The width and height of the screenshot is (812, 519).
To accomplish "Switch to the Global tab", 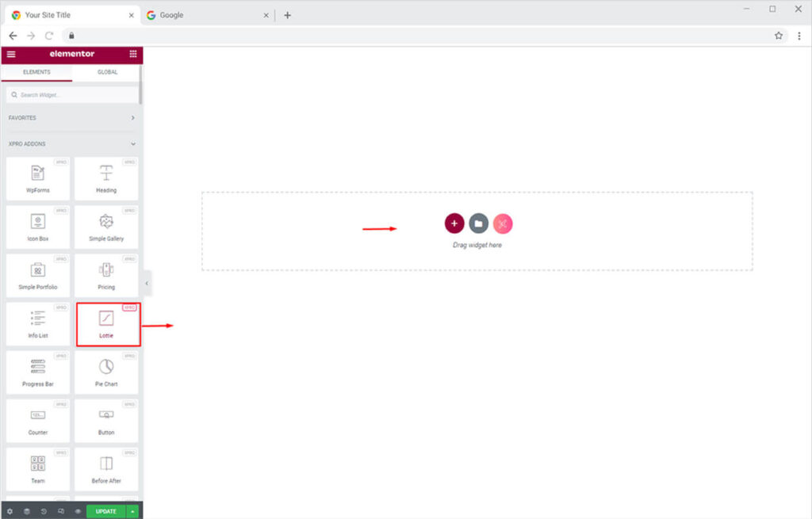I will pos(107,72).
